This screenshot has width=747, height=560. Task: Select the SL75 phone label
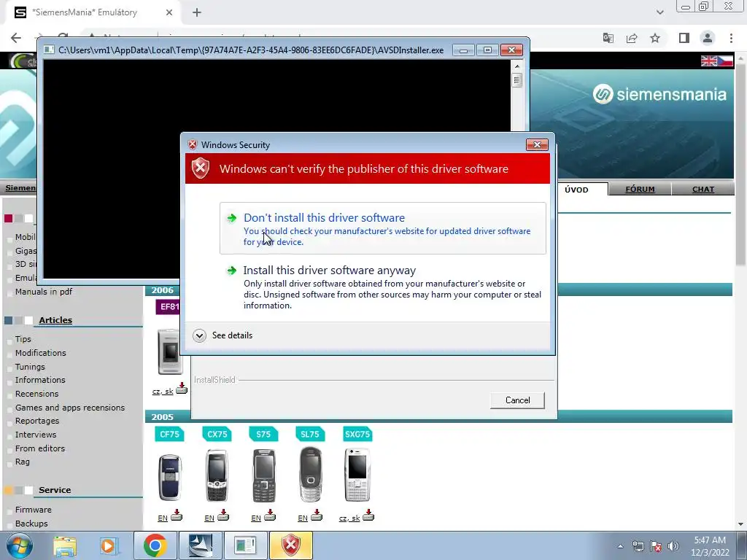310,435
